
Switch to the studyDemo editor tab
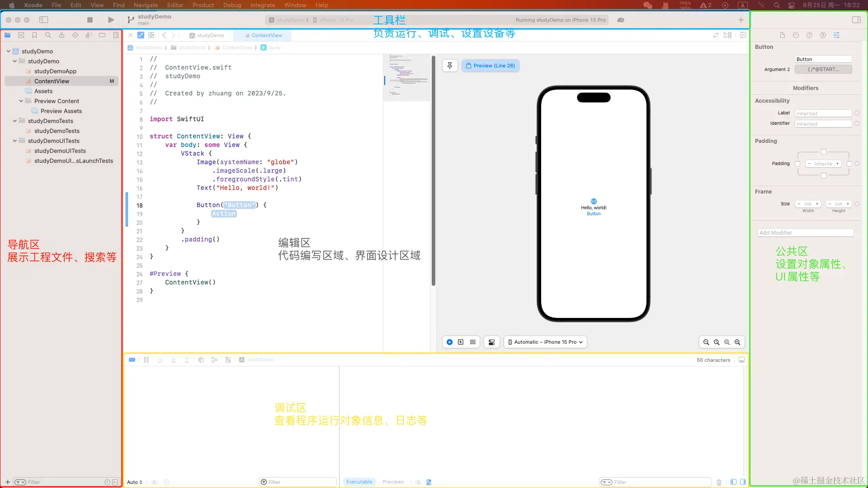point(207,35)
